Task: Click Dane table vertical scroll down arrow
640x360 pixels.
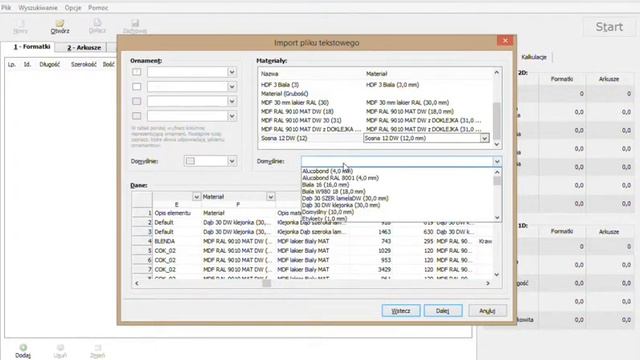Action: pos(497,274)
